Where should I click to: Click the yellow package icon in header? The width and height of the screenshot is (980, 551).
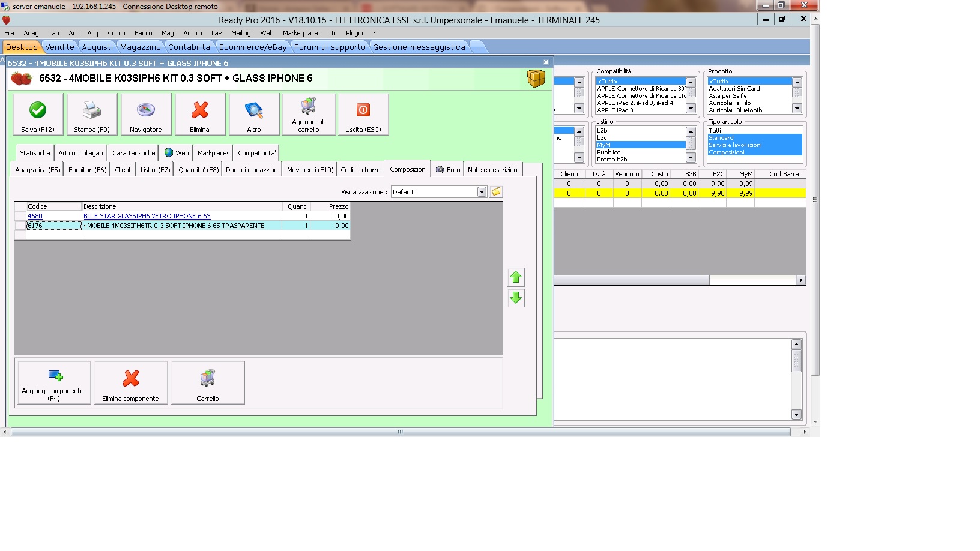click(x=536, y=78)
